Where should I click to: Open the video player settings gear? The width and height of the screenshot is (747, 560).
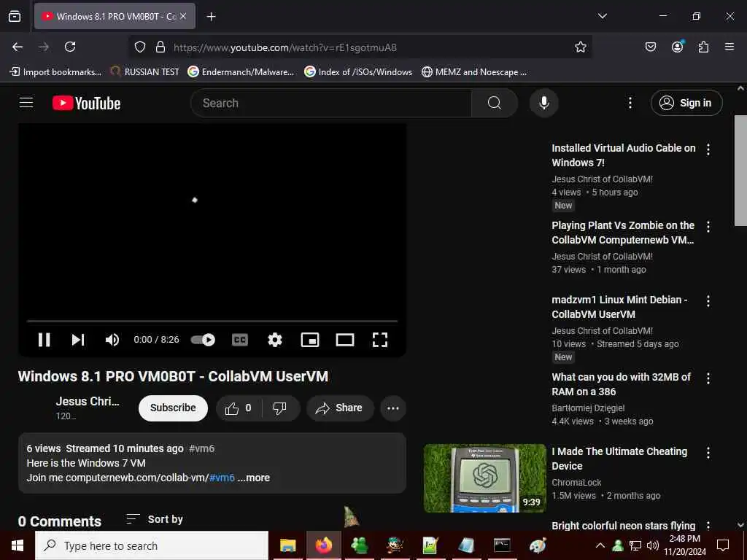pyautogui.click(x=275, y=340)
